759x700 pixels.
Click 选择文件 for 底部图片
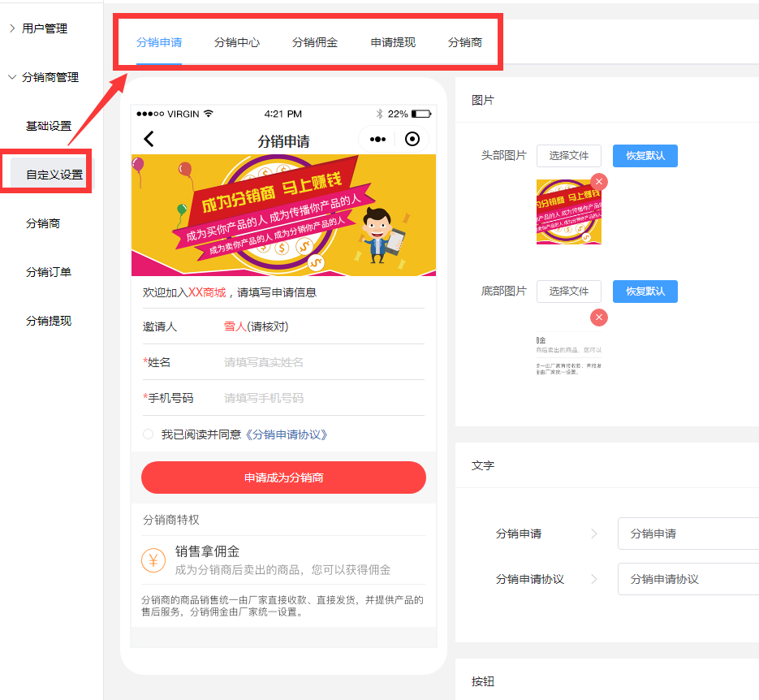(569, 292)
